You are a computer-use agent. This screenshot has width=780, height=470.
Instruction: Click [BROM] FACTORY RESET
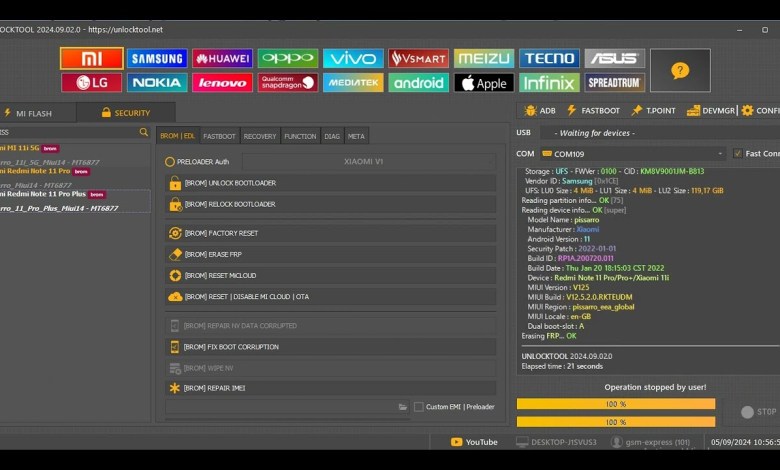coord(330,233)
